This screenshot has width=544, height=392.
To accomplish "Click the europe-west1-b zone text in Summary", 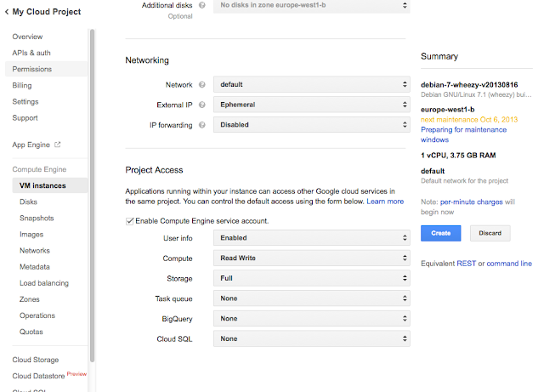I will [x=448, y=110].
